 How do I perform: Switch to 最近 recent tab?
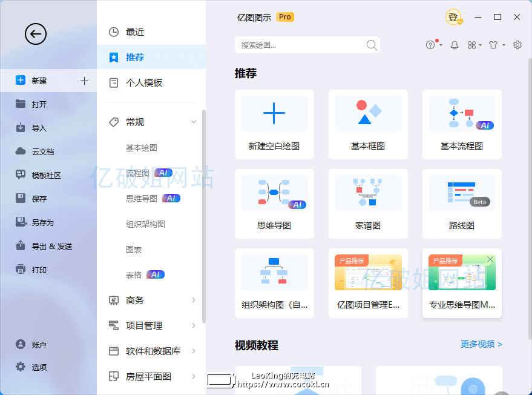click(x=151, y=32)
